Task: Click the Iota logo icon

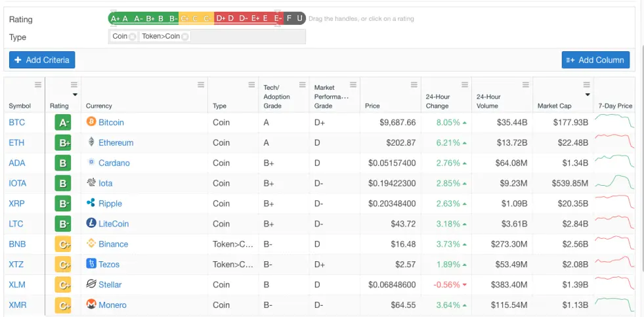Action: click(91, 182)
